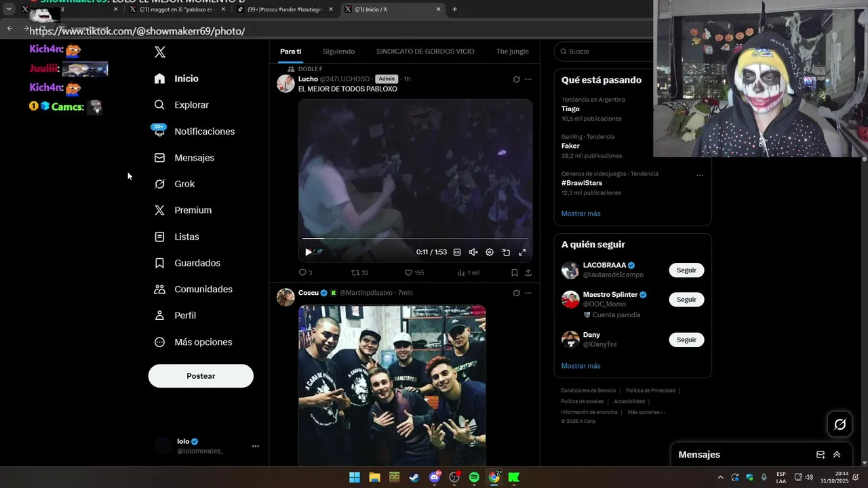
Task: Open Lucho's profile avatar
Action: [285, 83]
